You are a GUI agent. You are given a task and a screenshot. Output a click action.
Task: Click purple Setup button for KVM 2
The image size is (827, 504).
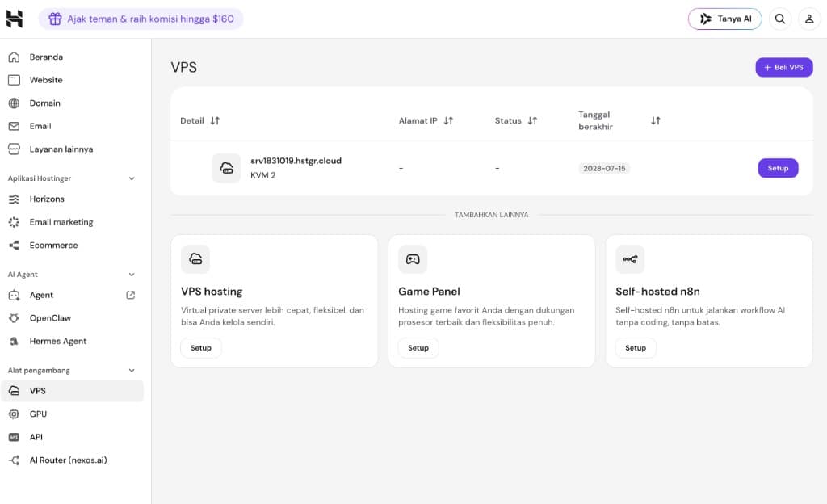778,168
